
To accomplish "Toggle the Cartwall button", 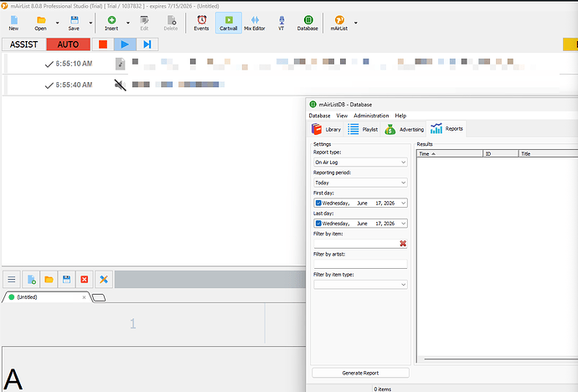I will [229, 23].
